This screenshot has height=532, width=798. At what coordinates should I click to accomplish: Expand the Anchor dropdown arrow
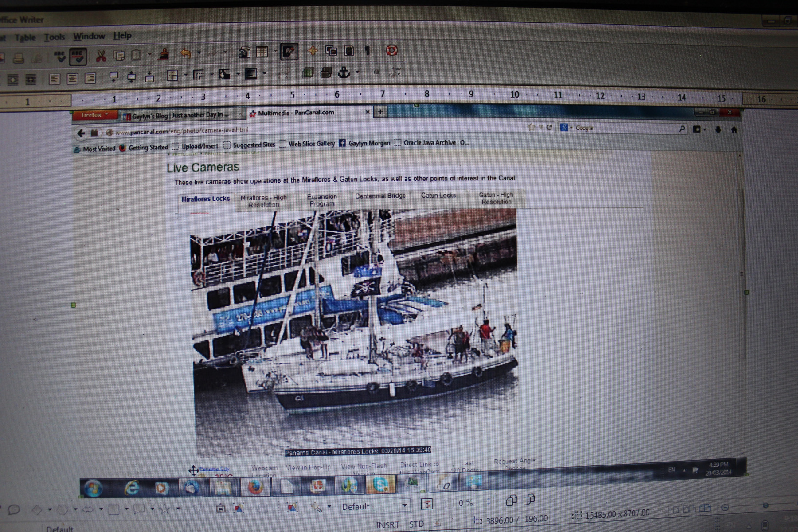point(357,72)
